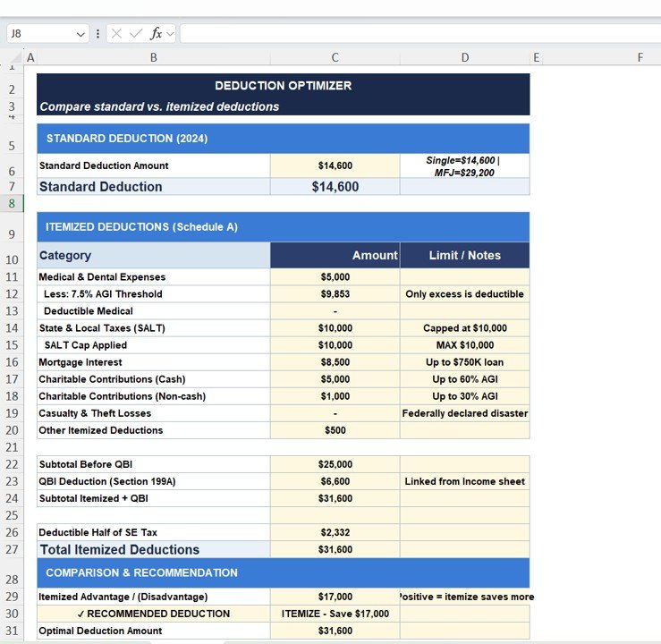Image resolution: width=661 pixels, height=644 pixels.
Task: Click into the formula bar input
Action: pos(420,34)
